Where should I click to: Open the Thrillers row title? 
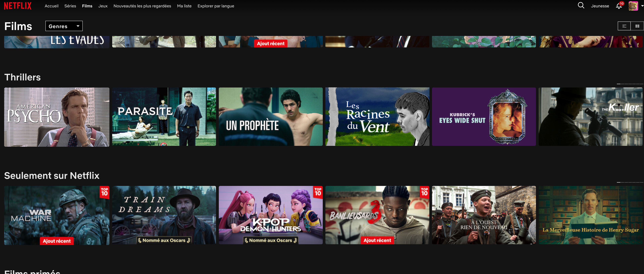pyautogui.click(x=22, y=77)
